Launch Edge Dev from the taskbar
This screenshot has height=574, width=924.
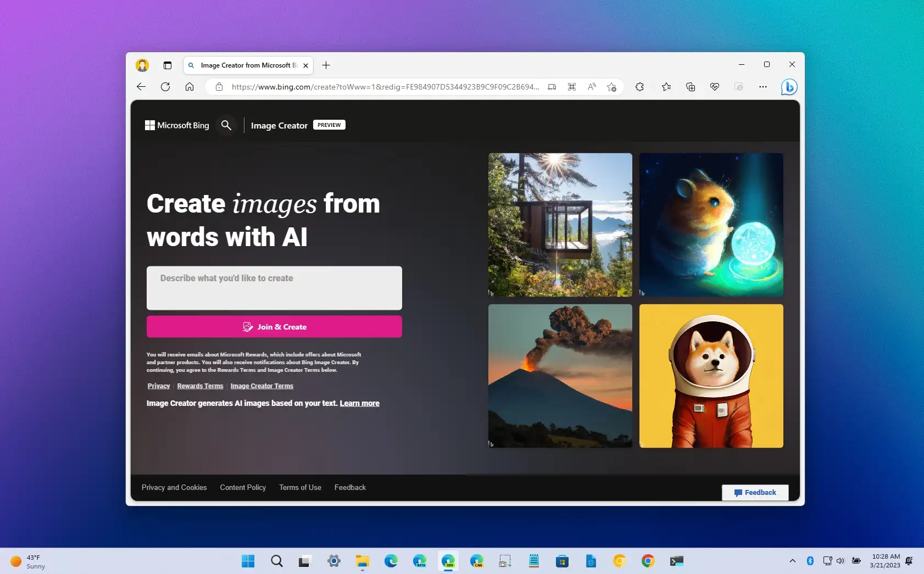coord(448,561)
